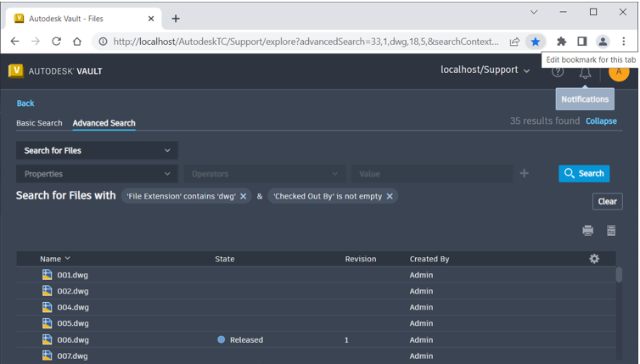Open Chrome profile icon
The image size is (640, 364).
pyautogui.click(x=603, y=42)
